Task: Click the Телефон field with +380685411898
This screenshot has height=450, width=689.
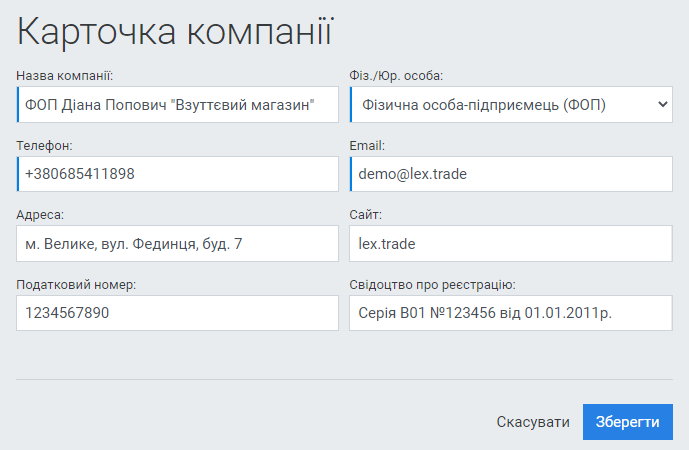Action: coord(178,174)
